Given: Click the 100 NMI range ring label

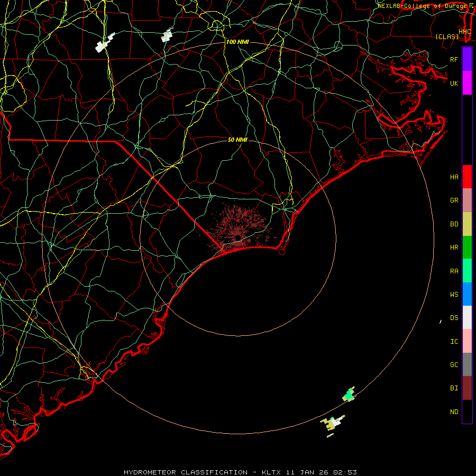Looking at the screenshot, I should coord(237,42).
